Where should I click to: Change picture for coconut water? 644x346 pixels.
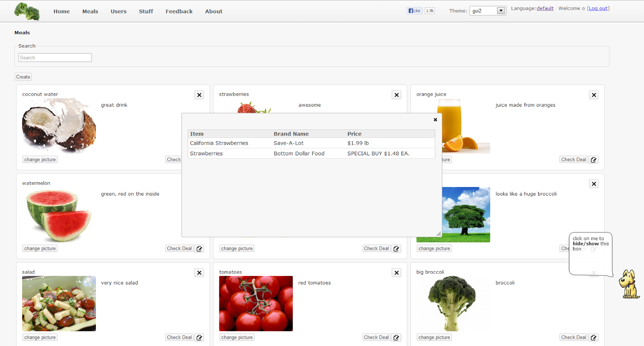click(x=40, y=160)
